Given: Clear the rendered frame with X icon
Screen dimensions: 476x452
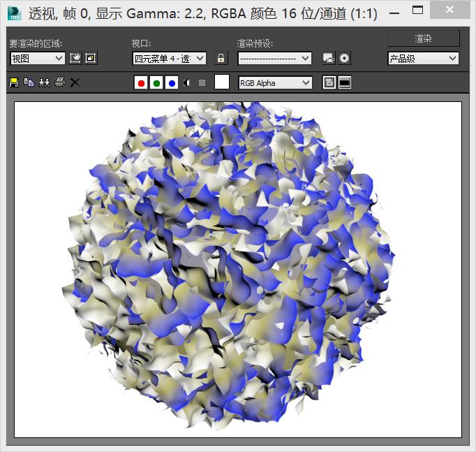Looking at the screenshot, I should click(75, 82).
